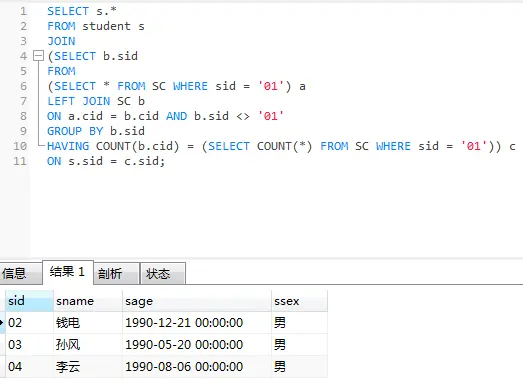Screen dimensions: 523x380
Task: Select cell with sid 03
Action: [x=29, y=345]
